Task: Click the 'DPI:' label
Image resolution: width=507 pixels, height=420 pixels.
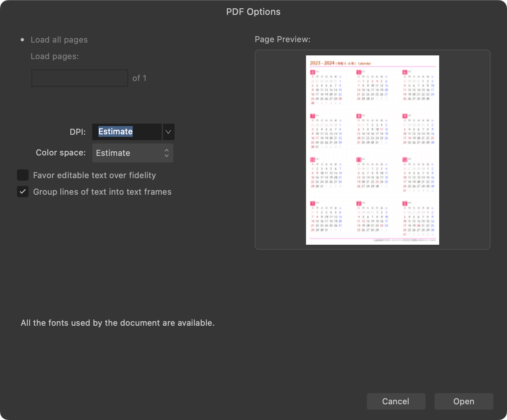Action: pos(78,132)
